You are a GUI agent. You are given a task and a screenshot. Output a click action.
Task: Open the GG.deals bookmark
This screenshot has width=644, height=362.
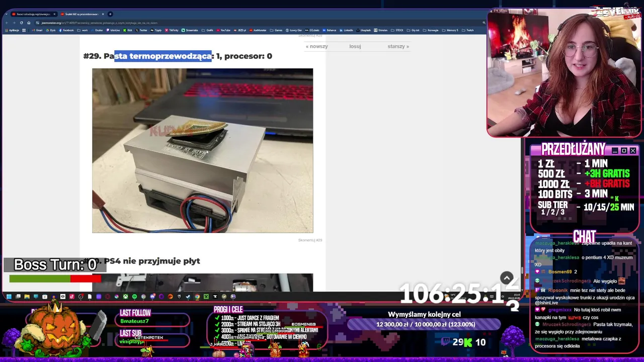click(312, 30)
